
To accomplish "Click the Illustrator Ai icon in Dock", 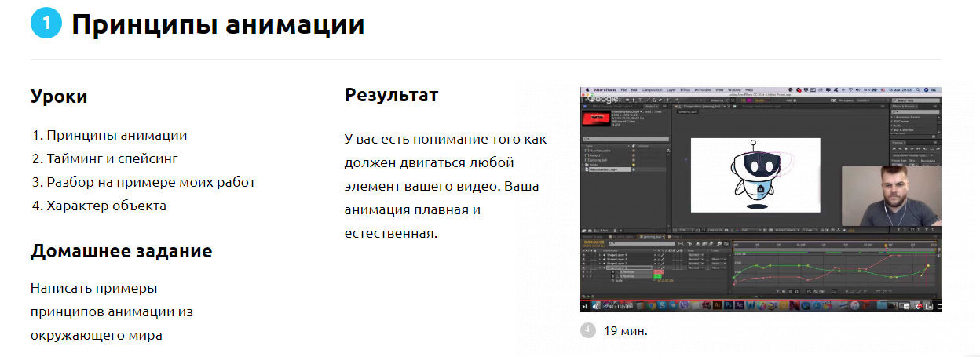I will [716, 305].
